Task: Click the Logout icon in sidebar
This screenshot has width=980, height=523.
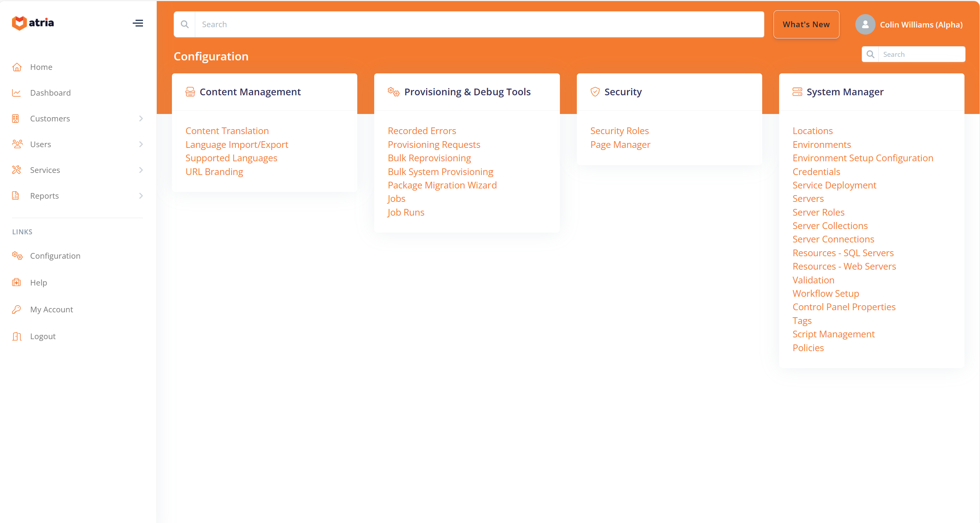Action: (17, 336)
